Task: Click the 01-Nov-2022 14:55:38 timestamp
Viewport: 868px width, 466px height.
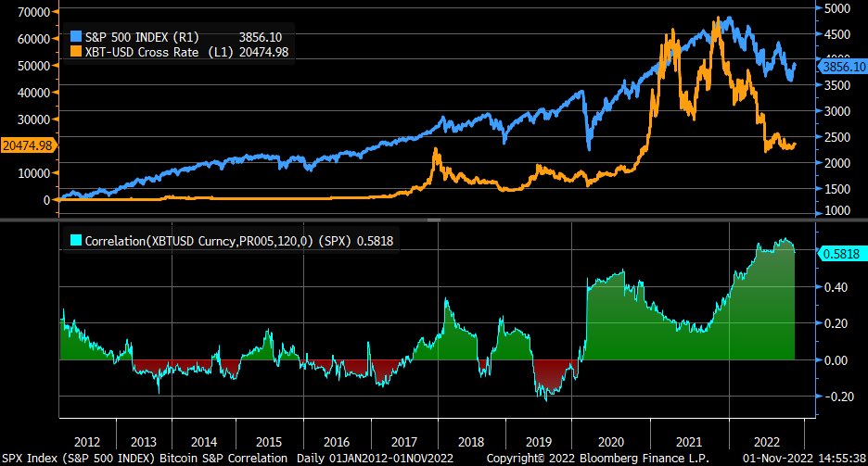Action: tap(804, 459)
